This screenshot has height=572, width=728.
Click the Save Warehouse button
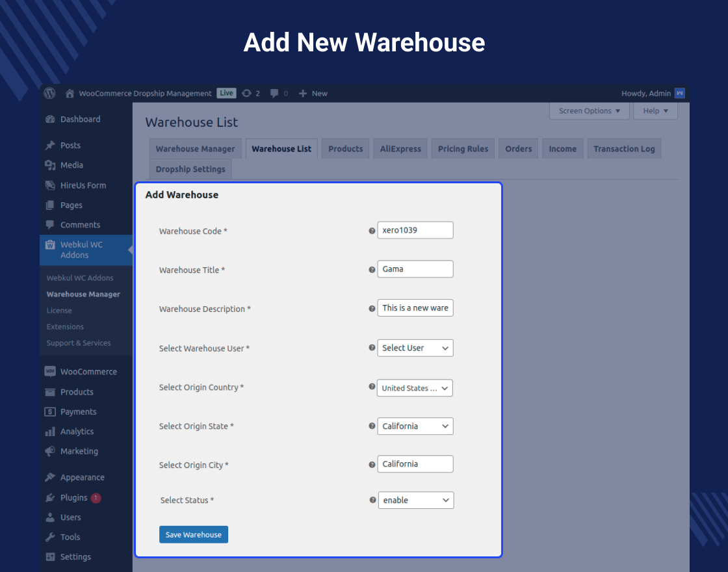click(x=194, y=534)
